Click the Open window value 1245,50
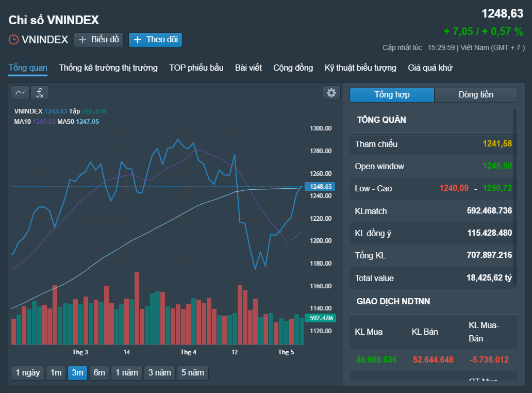 point(497,166)
